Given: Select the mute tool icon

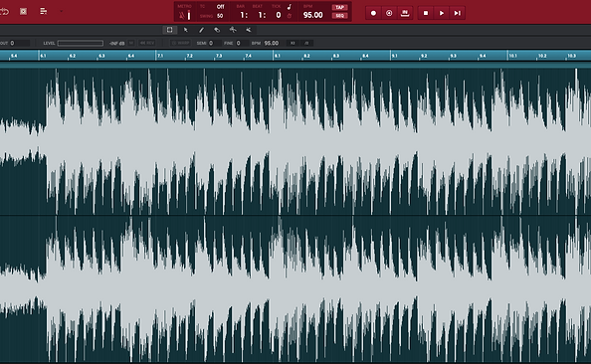Looking at the screenshot, I should (x=249, y=30).
